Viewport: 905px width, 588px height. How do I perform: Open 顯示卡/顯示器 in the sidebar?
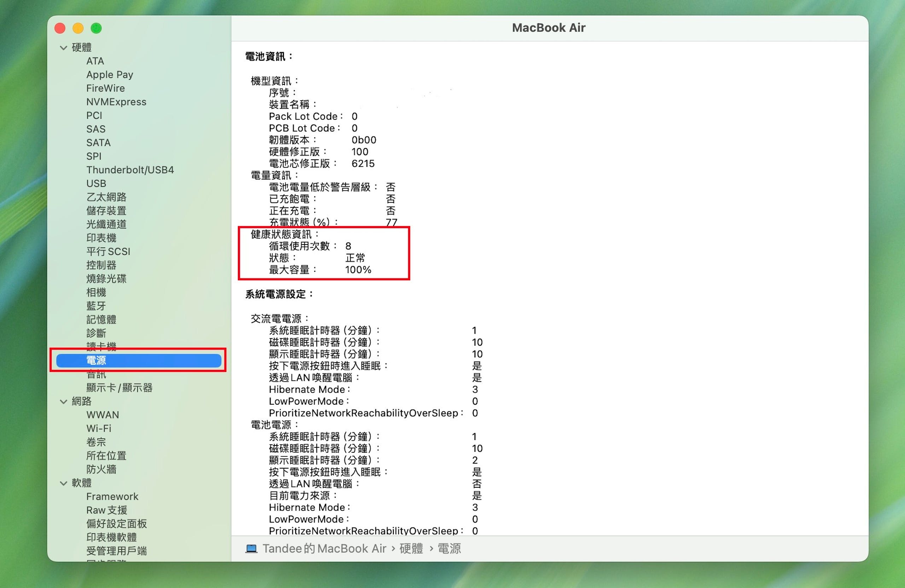point(119,388)
